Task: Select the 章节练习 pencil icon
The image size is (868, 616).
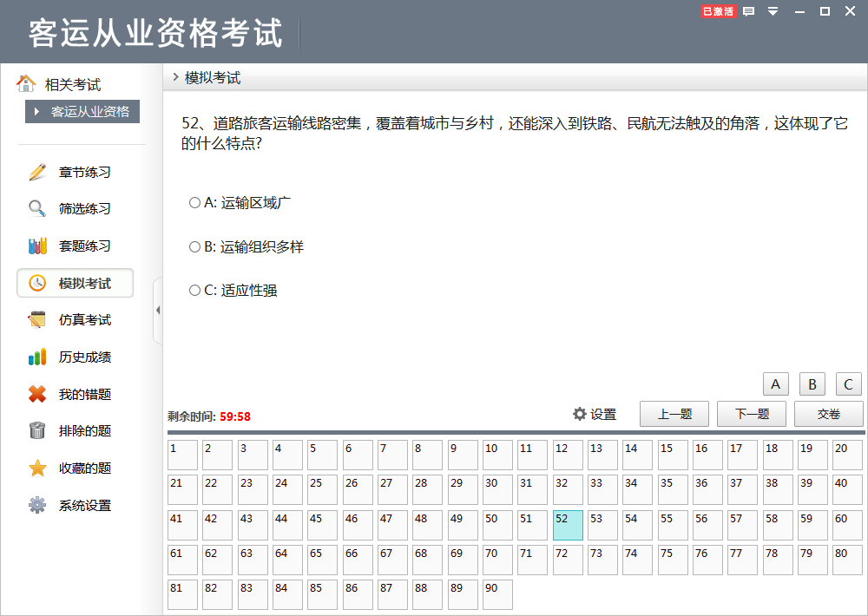Action: (x=36, y=172)
